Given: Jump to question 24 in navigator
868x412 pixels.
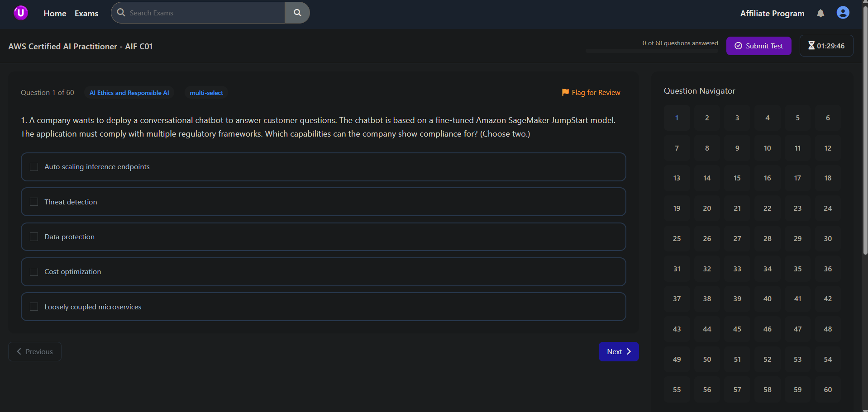Looking at the screenshot, I should 828,208.
